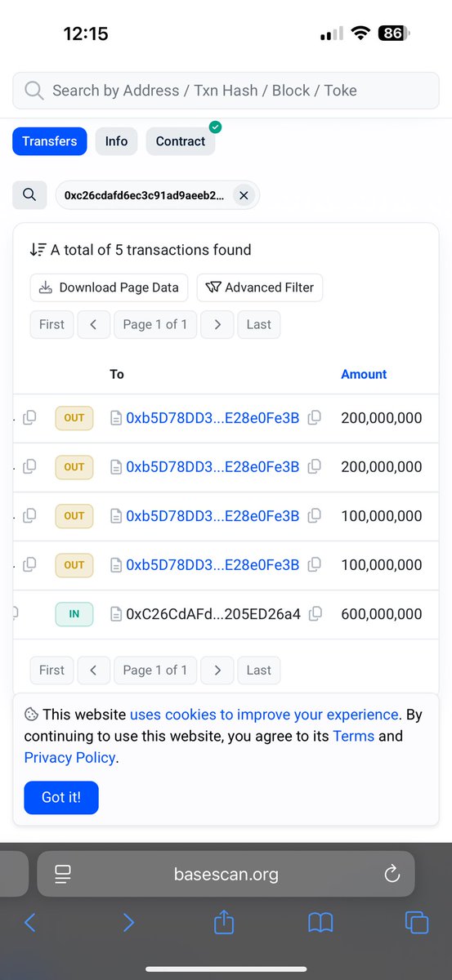Image resolution: width=452 pixels, height=980 pixels.
Task: Click top next page chevron
Action: tap(217, 324)
